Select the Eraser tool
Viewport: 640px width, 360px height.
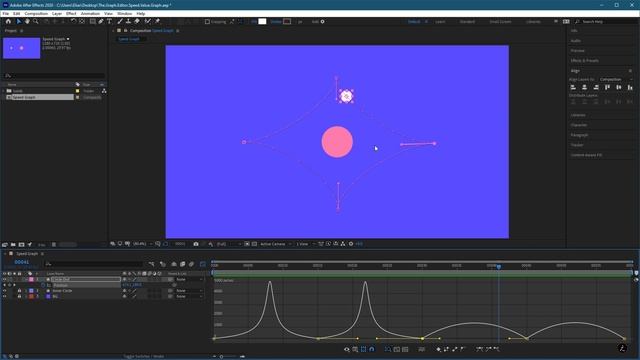point(137,21)
